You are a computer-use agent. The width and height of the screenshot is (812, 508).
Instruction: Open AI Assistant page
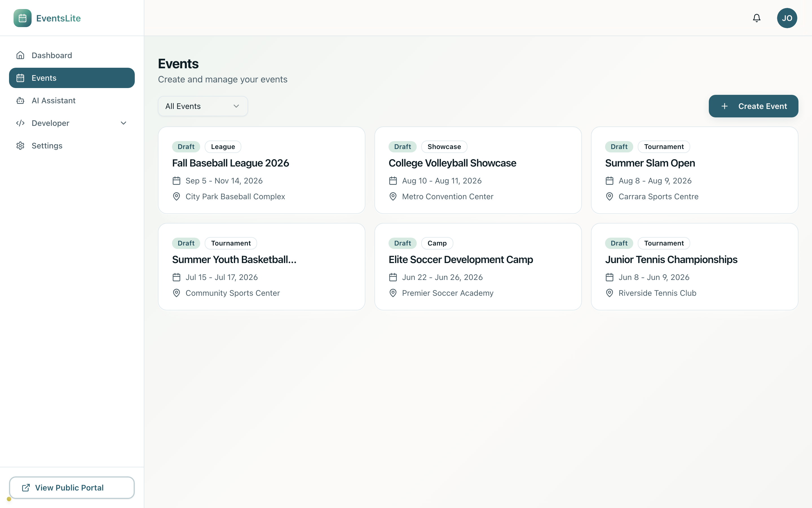pyautogui.click(x=72, y=100)
